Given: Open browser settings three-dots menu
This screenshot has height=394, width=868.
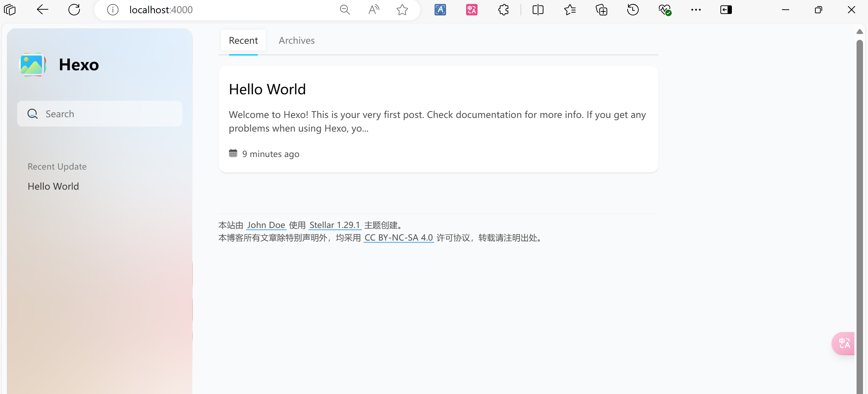Looking at the screenshot, I should 696,10.
